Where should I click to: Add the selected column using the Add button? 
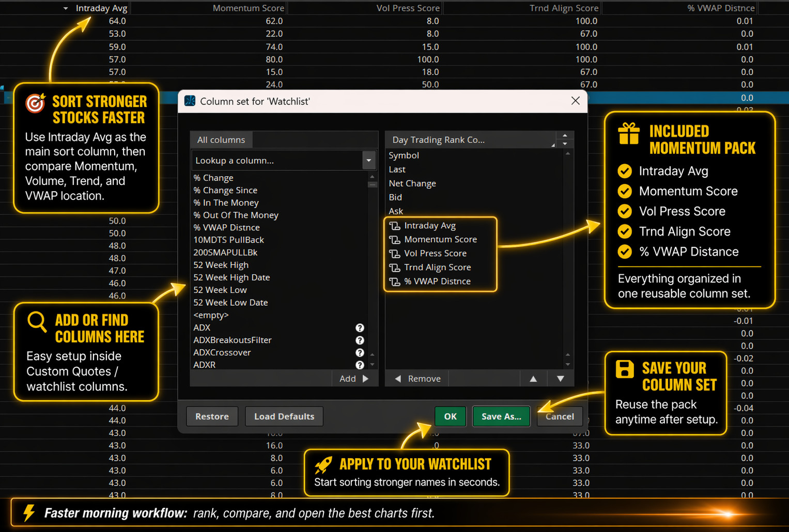(354, 379)
